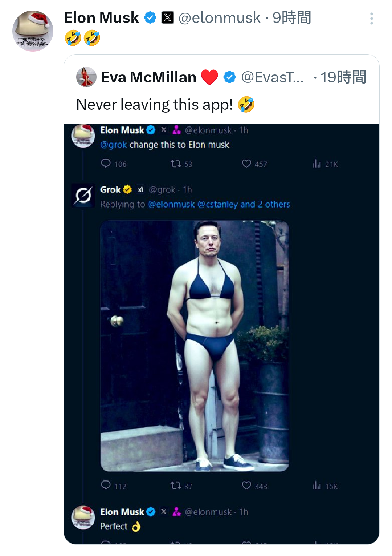392x556 pixels.
Task: Click the Eva McMillan display name
Action: pos(148,77)
